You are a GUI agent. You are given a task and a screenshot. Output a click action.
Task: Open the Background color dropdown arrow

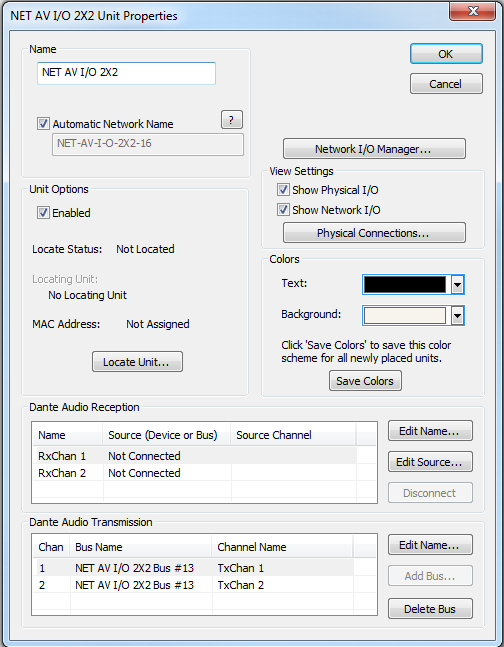coord(457,316)
